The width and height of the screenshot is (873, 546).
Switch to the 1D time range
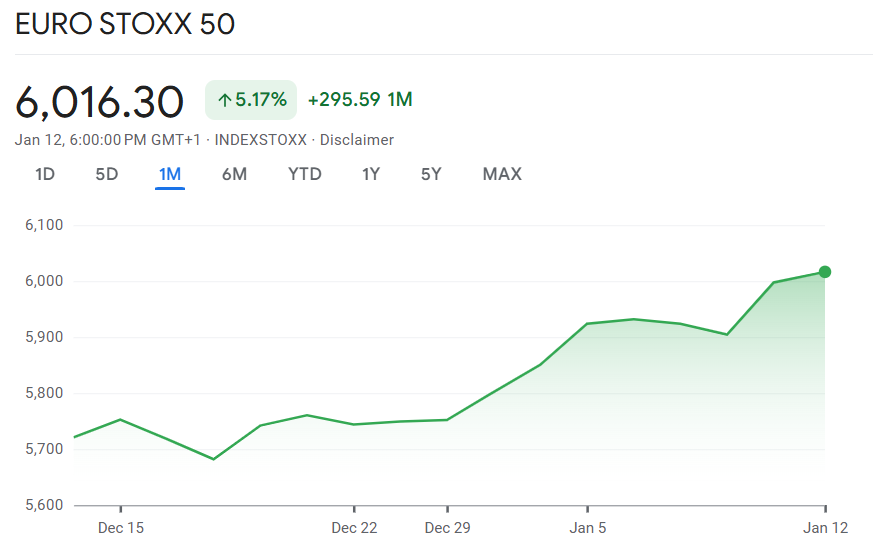[45, 174]
